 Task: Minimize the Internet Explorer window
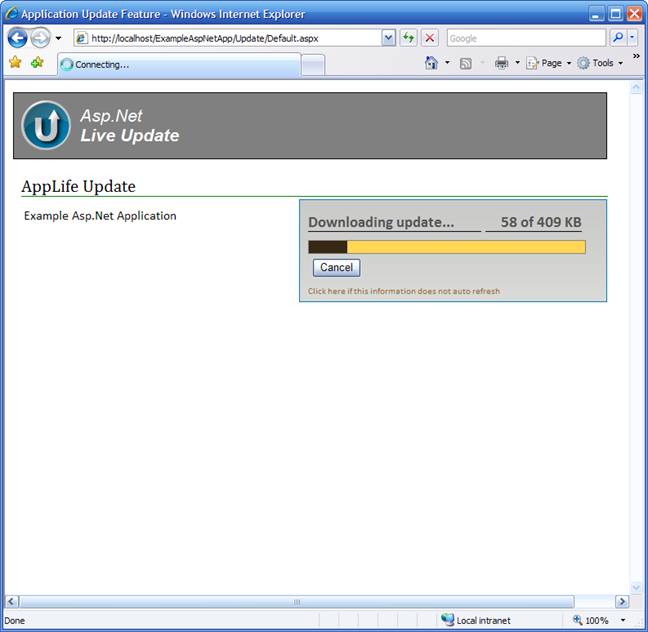tap(596, 14)
